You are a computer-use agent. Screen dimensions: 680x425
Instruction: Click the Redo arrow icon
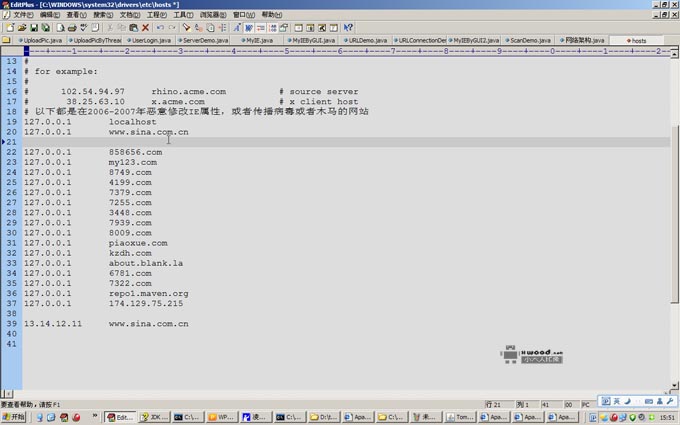pyautogui.click(x=172, y=28)
